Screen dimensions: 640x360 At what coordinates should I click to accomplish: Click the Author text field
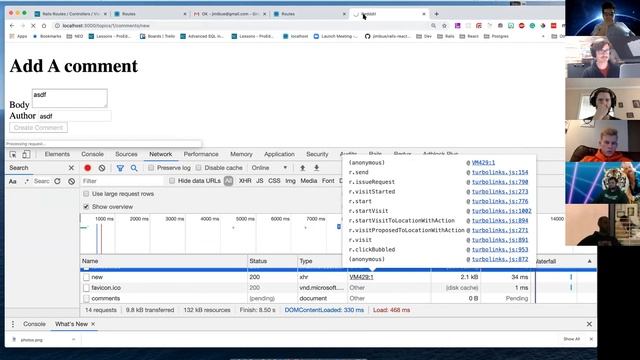pyautogui.click(x=74, y=116)
